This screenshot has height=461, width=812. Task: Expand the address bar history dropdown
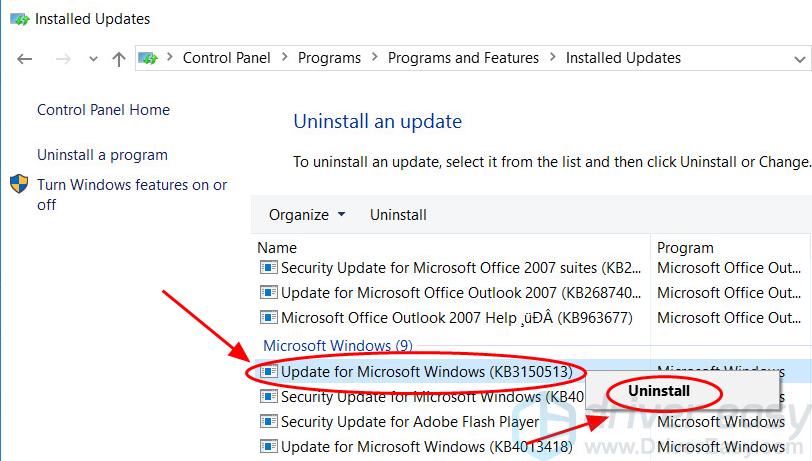pyautogui.click(x=800, y=60)
